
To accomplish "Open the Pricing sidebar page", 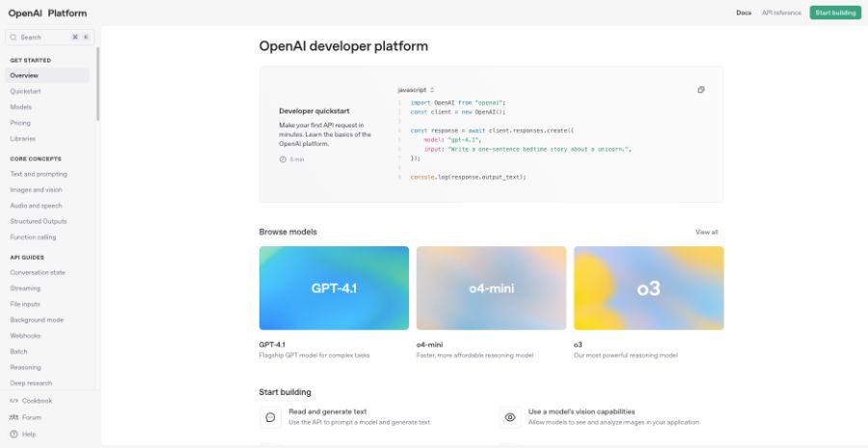I will click(x=20, y=123).
